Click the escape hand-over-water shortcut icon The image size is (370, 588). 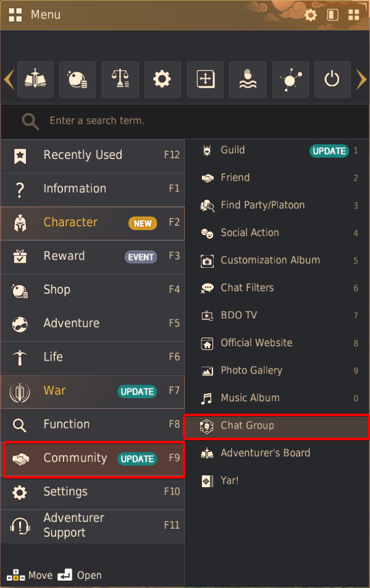coord(248,80)
